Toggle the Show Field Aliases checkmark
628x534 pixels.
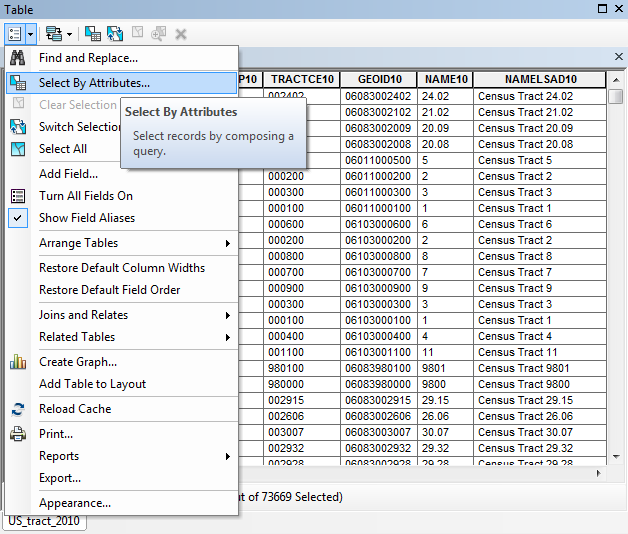pos(18,218)
